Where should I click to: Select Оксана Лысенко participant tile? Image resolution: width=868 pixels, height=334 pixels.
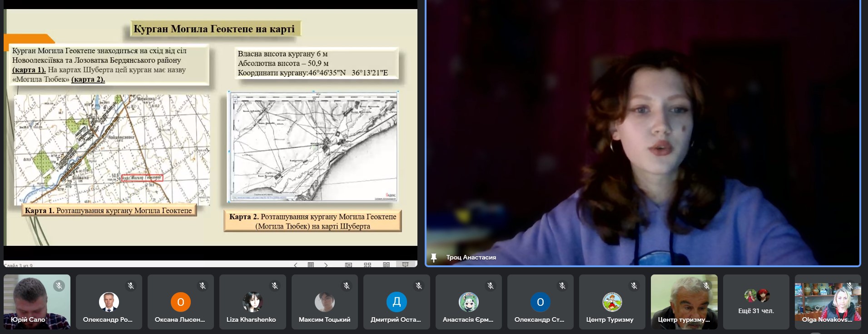coord(180,302)
